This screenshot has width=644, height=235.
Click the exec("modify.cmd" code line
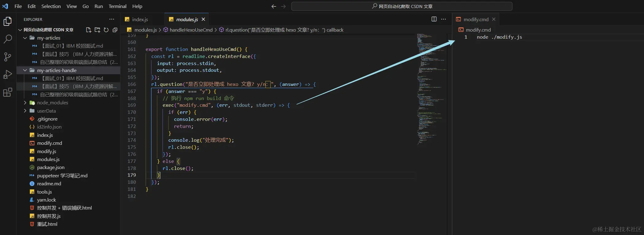pos(226,105)
